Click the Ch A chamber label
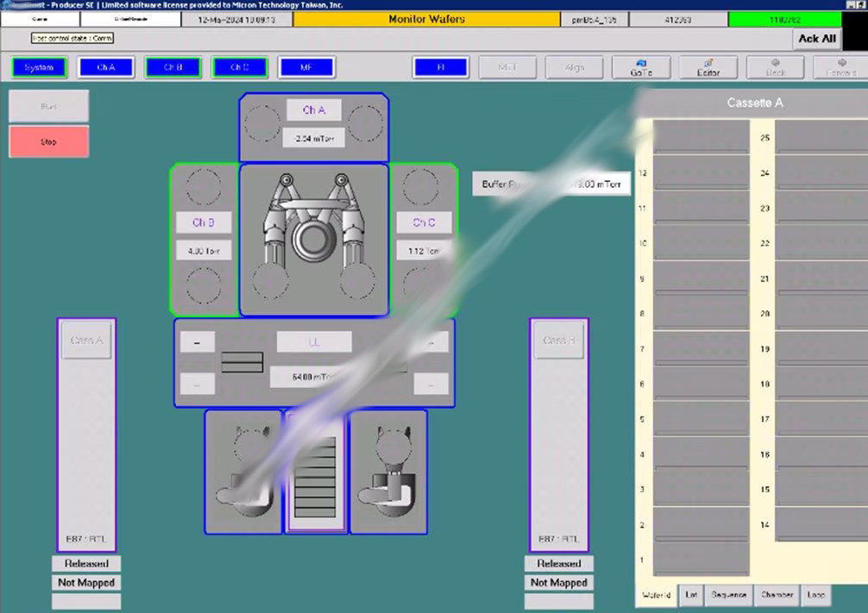Viewport: 868px width, 613px height. point(313,110)
